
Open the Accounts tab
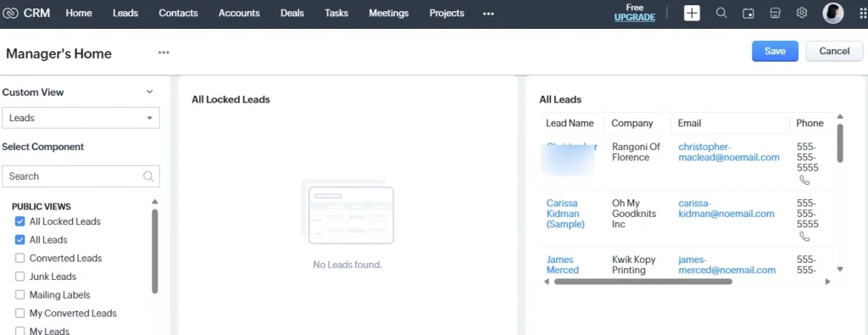point(239,13)
